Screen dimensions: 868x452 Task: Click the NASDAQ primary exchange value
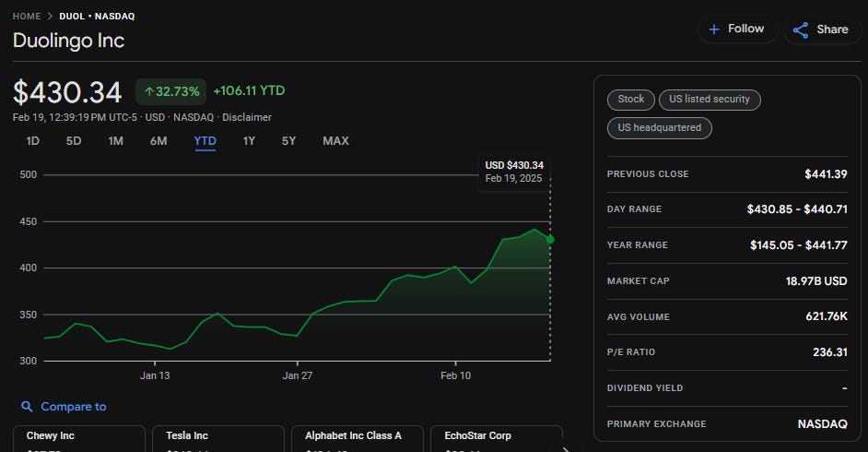(x=823, y=423)
